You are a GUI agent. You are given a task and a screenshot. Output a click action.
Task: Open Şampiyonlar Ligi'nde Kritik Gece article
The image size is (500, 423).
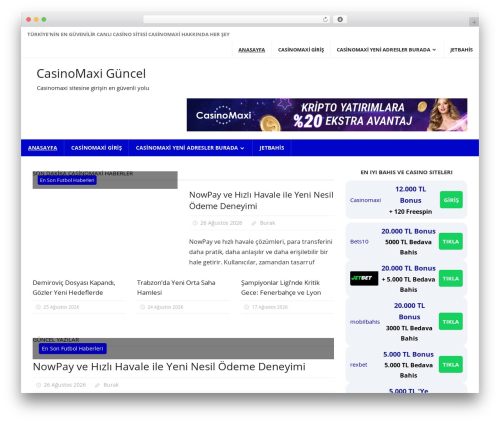coord(281,287)
